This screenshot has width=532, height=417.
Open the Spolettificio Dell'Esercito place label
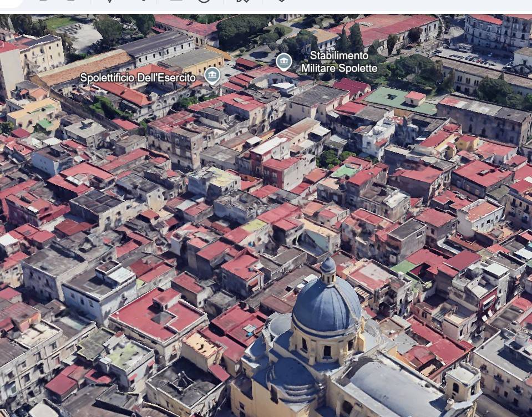point(138,78)
